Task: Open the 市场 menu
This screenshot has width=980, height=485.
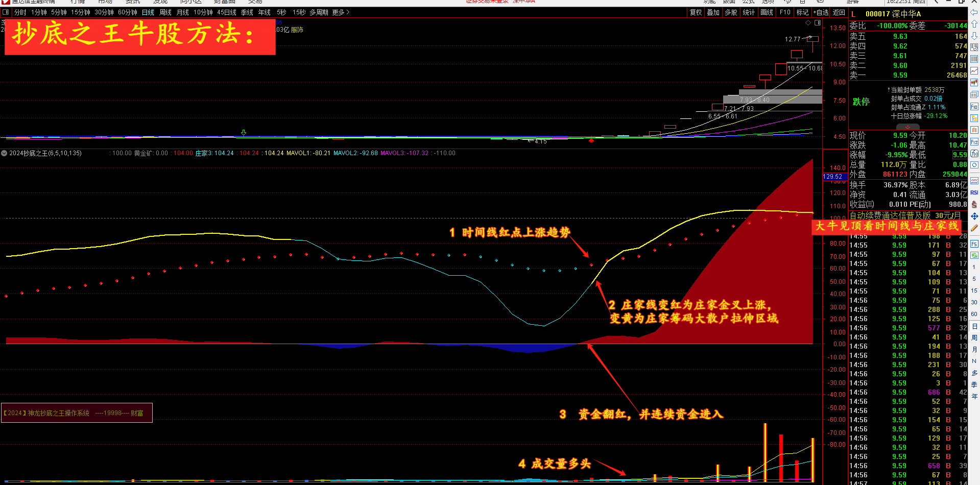Action: (105, 2)
